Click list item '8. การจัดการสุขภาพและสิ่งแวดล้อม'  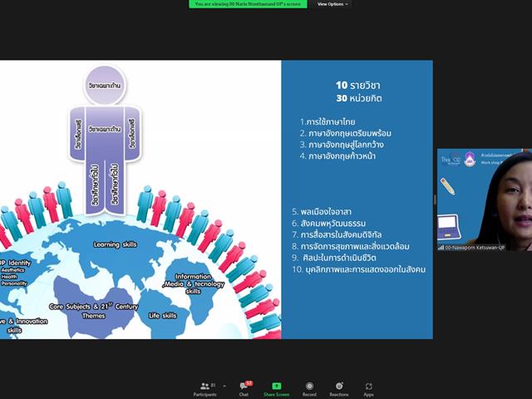coord(351,246)
